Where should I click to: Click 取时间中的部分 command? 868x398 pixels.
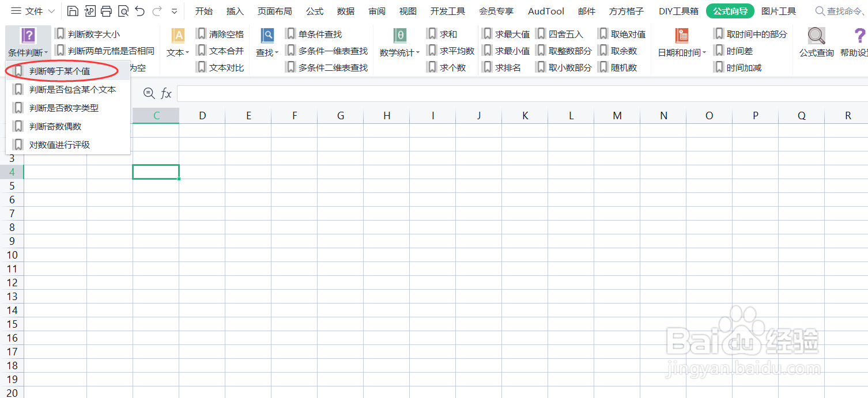750,35
